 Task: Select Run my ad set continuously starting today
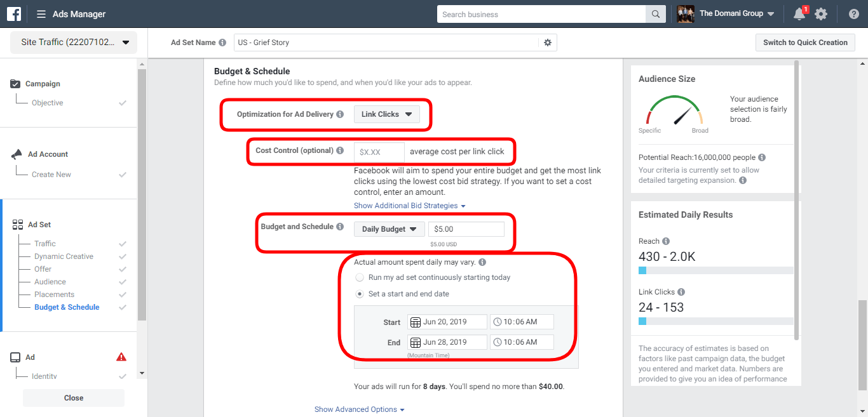[x=360, y=277]
